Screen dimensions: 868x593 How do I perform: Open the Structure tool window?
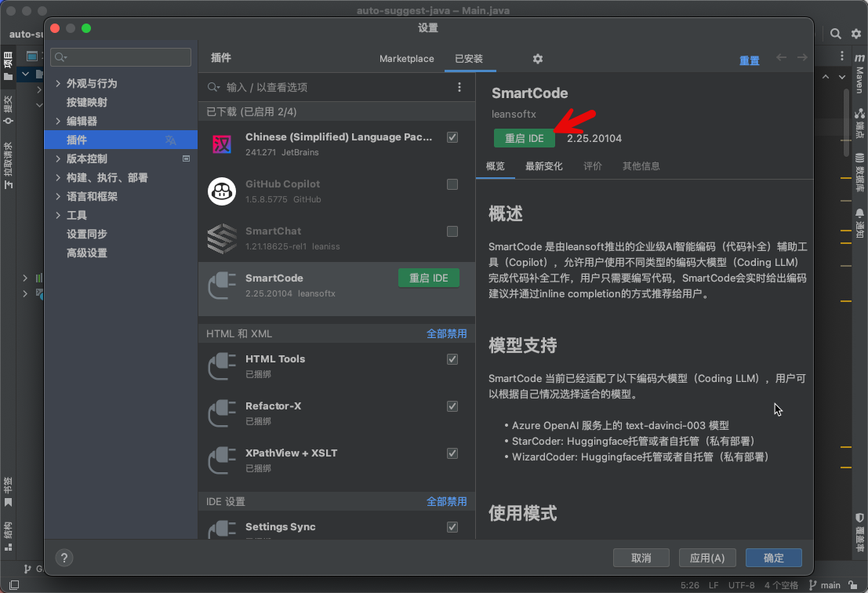[x=8, y=536]
